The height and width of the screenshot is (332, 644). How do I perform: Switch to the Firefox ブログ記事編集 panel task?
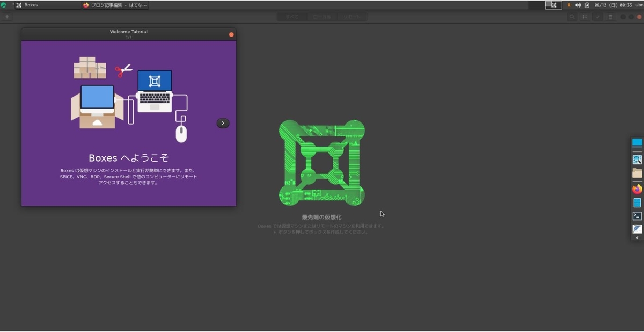[x=115, y=5]
